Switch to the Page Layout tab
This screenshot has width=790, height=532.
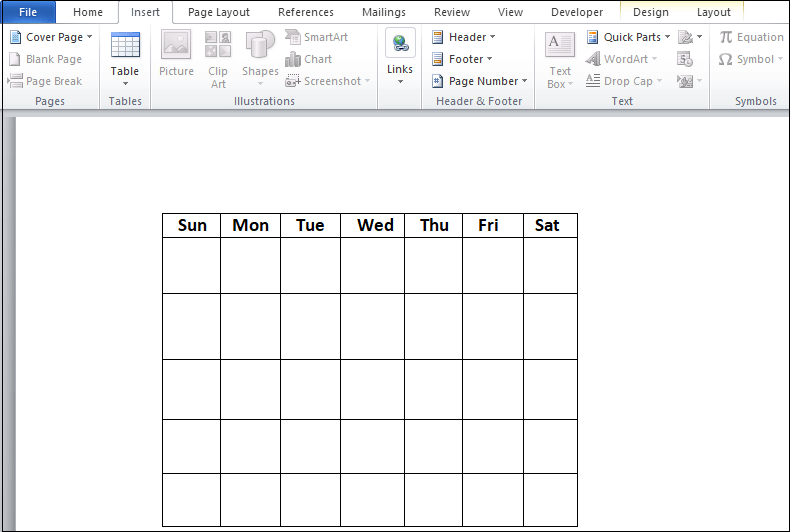(x=219, y=12)
